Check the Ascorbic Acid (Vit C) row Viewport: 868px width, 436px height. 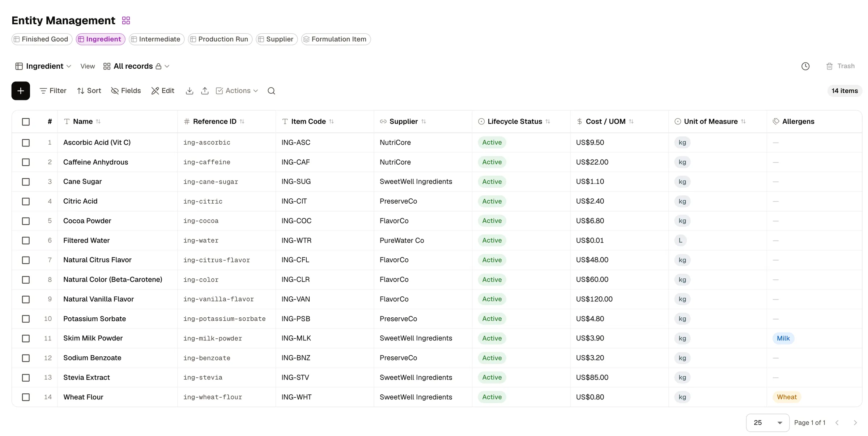pos(26,143)
